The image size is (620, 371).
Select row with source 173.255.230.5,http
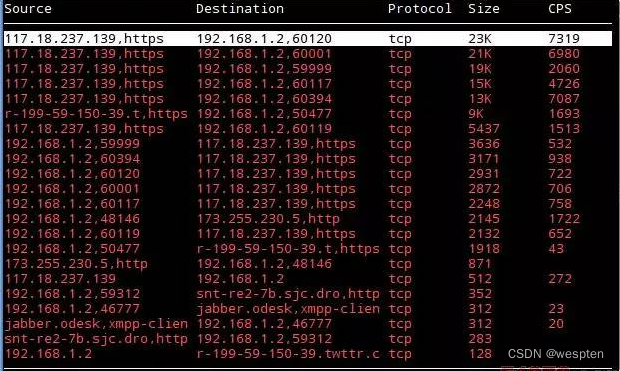point(308,264)
